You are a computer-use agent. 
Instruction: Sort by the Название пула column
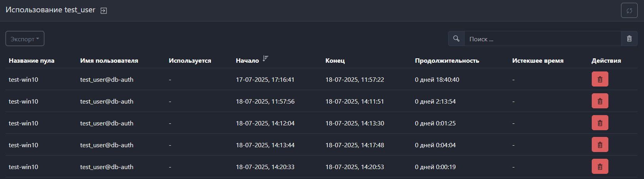(x=32, y=61)
